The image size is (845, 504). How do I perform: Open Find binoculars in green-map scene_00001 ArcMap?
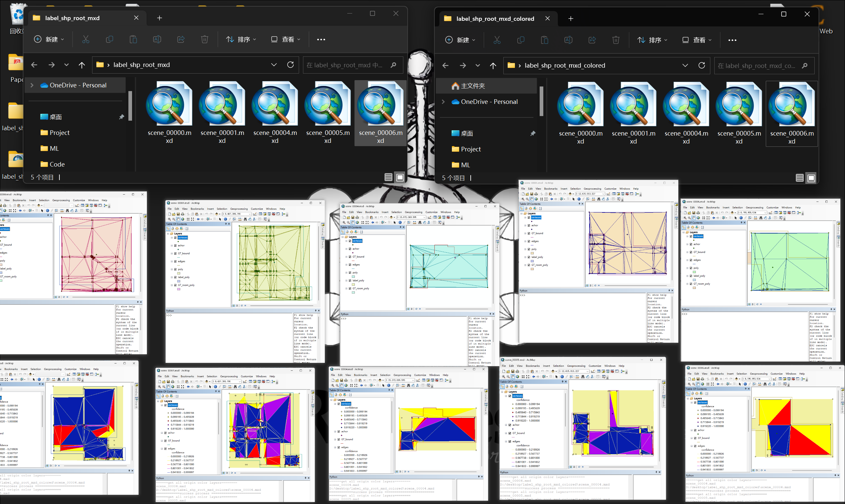click(x=245, y=219)
